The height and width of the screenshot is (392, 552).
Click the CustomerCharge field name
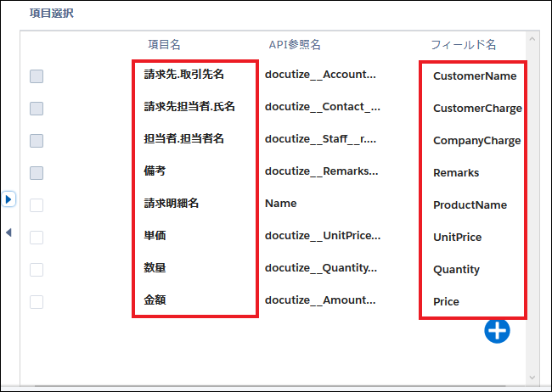478,109
